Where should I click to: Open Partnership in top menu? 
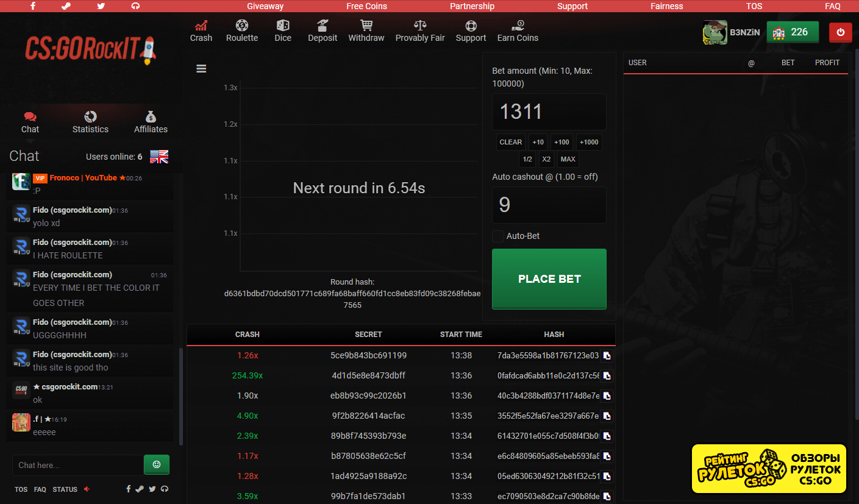(x=472, y=6)
